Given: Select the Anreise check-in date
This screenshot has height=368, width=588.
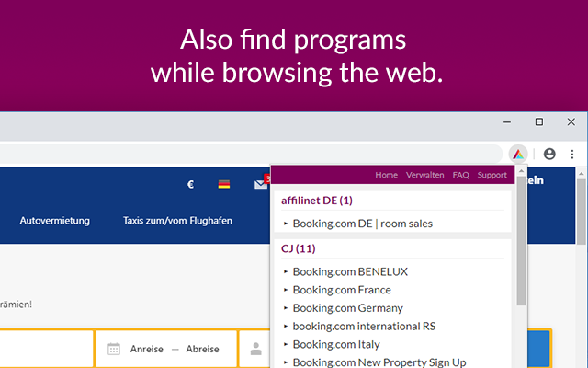Looking at the screenshot, I should click(147, 349).
